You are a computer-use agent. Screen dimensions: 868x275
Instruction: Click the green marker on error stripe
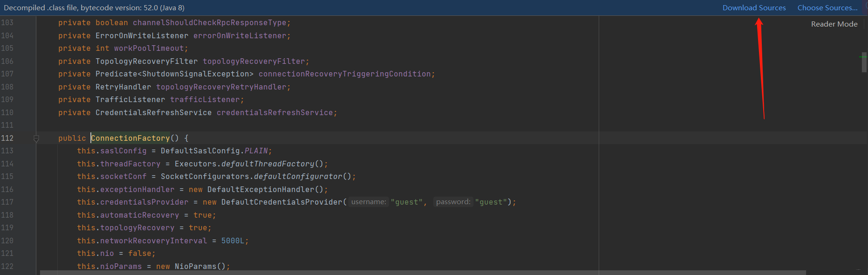tap(863, 57)
